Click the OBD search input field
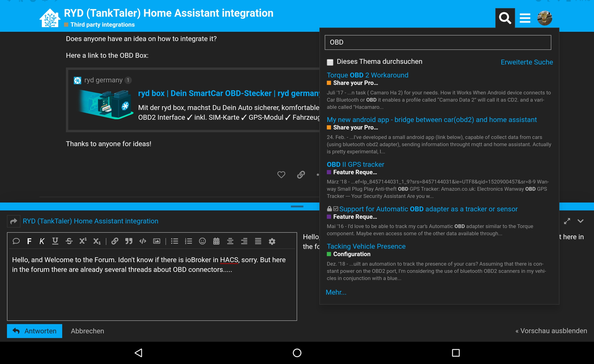Image resolution: width=594 pixels, height=364 pixels. (438, 42)
